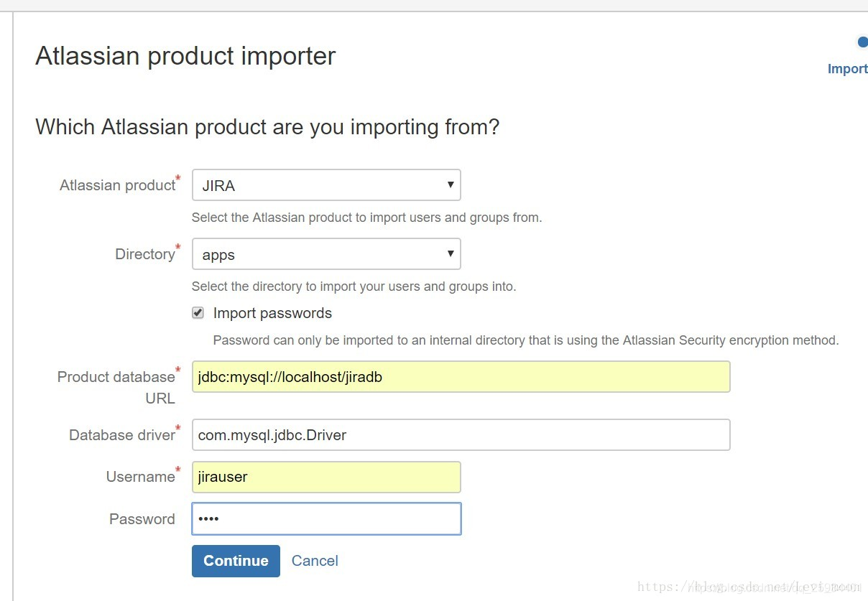Open the Directory dropdown showing apps
868x601 pixels.
pos(326,254)
